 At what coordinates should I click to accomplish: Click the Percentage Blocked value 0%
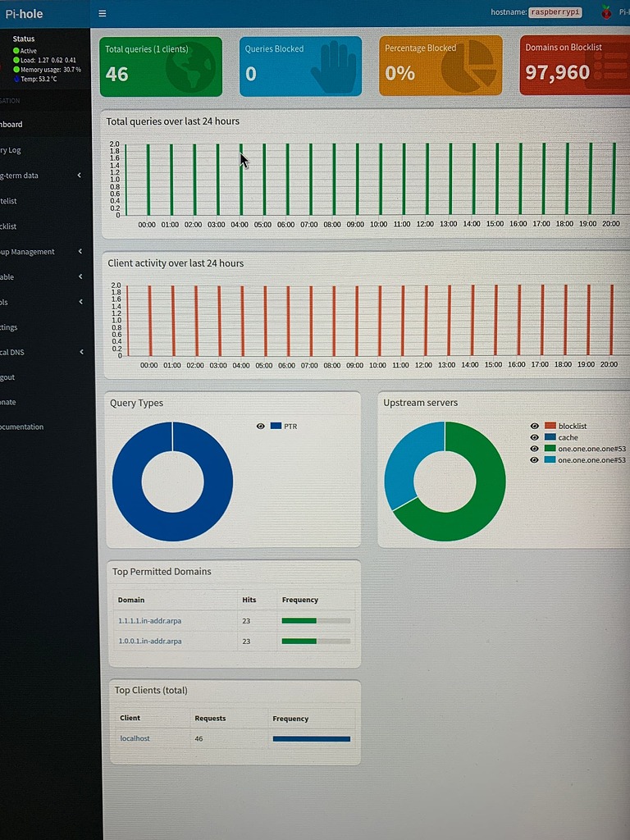click(399, 73)
